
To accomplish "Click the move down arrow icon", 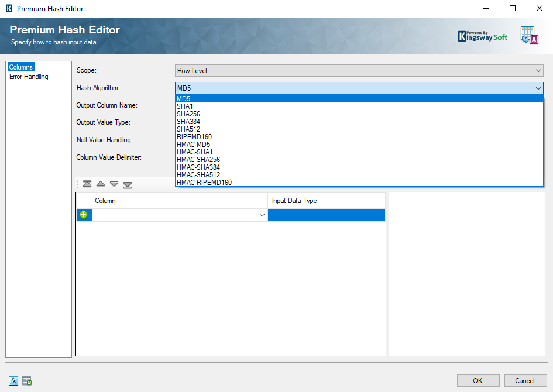I will click(114, 184).
